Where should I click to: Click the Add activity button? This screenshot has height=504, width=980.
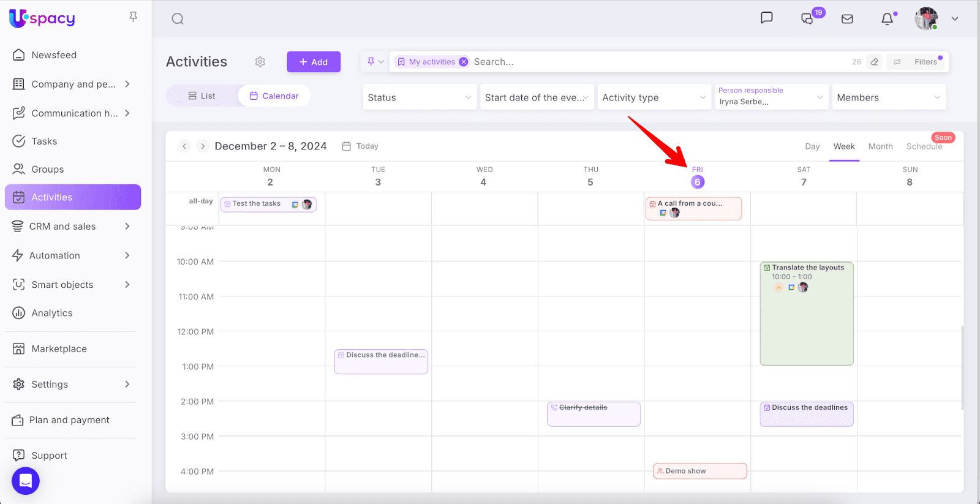(314, 62)
